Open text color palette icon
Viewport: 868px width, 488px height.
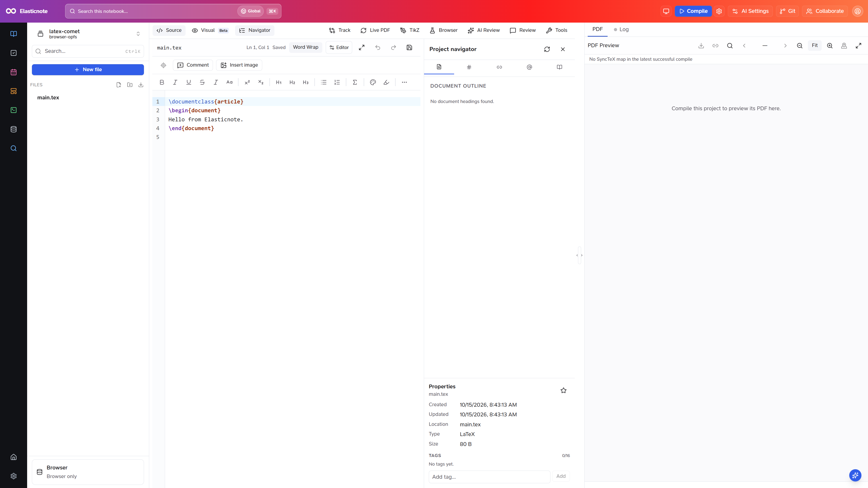point(373,82)
